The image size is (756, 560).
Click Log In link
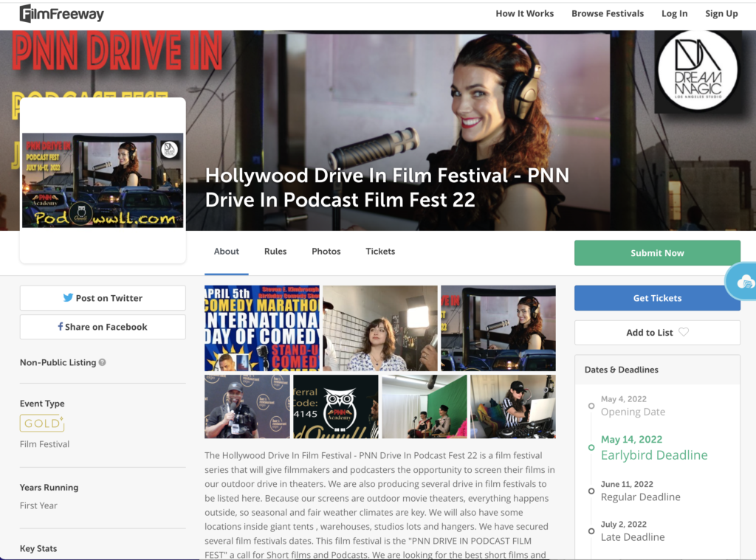[x=675, y=13]
